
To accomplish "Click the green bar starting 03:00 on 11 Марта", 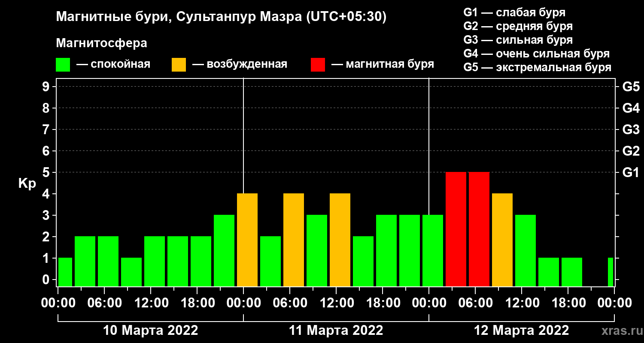I will (270, 261).
